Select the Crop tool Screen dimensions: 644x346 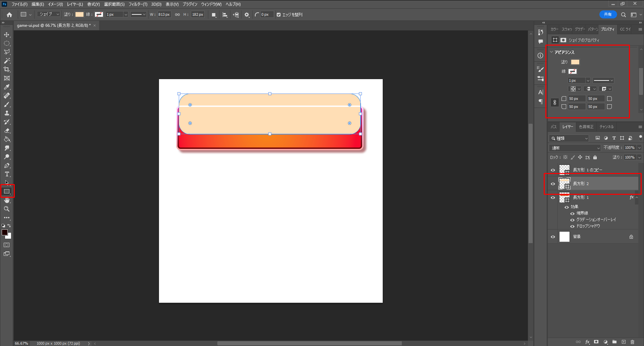(7, 69)
